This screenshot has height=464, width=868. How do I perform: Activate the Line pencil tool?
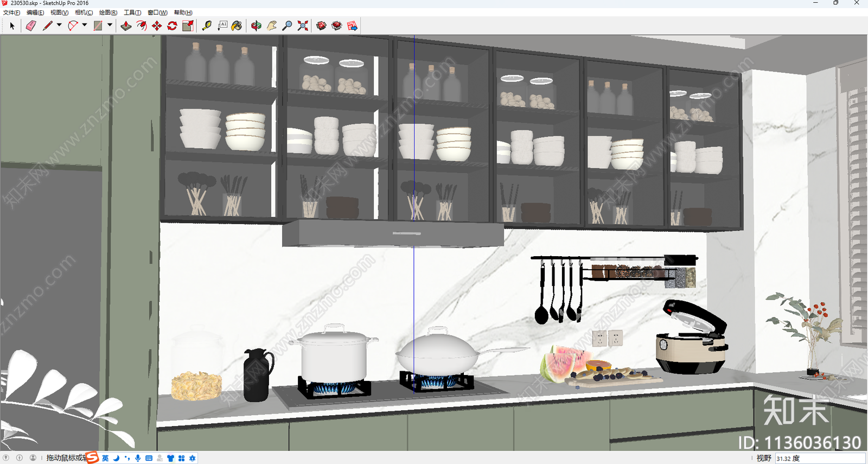coord(48,26)
